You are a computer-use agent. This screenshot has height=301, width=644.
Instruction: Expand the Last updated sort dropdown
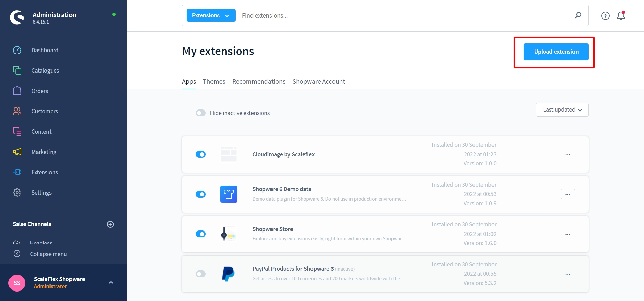coord(562,110)
